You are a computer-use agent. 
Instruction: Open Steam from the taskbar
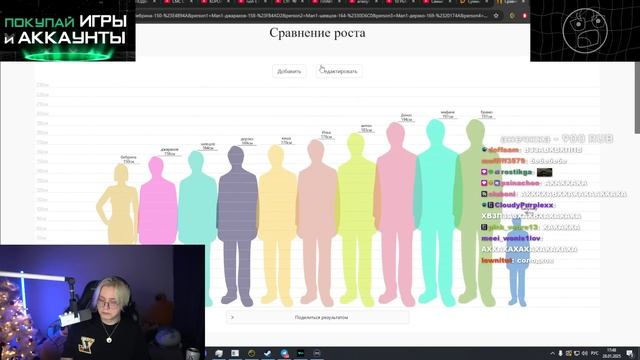[x=268, y=353]
